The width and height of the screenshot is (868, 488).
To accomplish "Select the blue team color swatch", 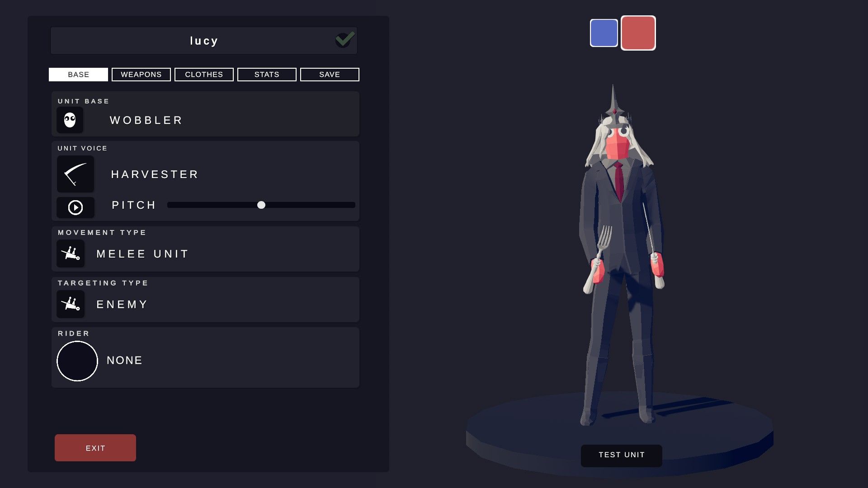I will (x=604, y=33).
